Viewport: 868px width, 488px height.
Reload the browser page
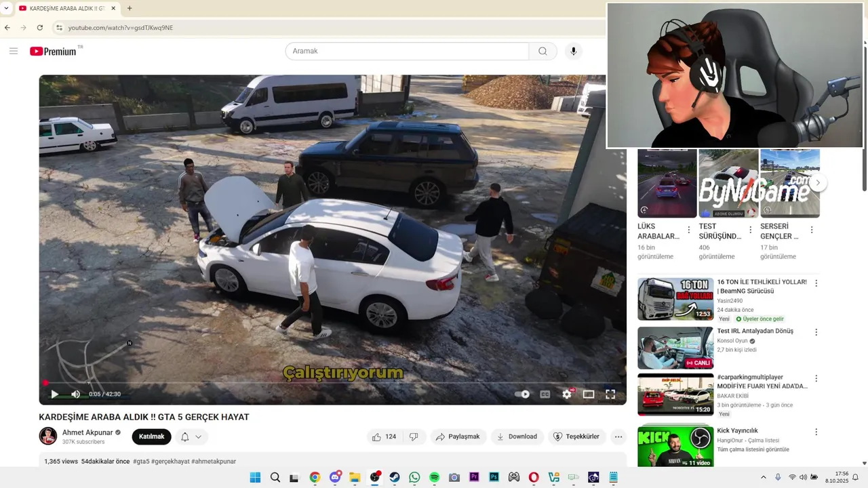coord(40,28)
